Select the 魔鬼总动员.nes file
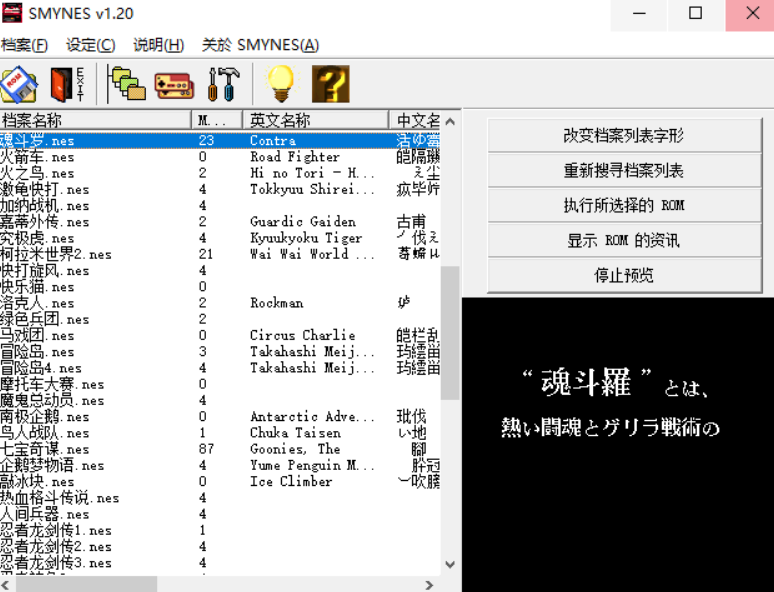Screen dimensions: 774x592 click(x=52, y=401)
